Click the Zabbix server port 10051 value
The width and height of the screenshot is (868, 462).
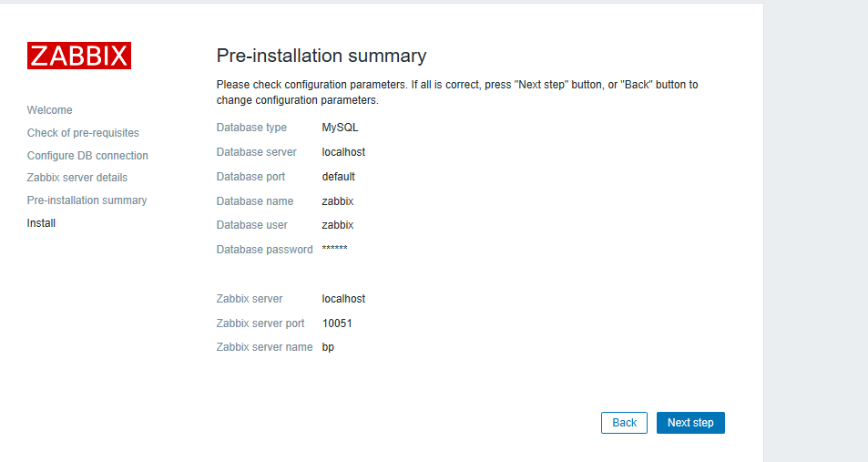(x=337, y=323)
